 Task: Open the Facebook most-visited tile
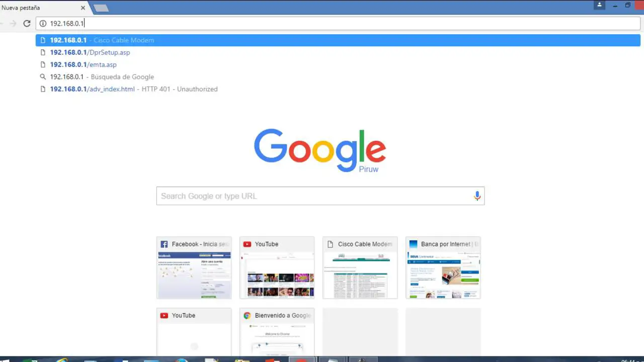[x=194, y=267]
